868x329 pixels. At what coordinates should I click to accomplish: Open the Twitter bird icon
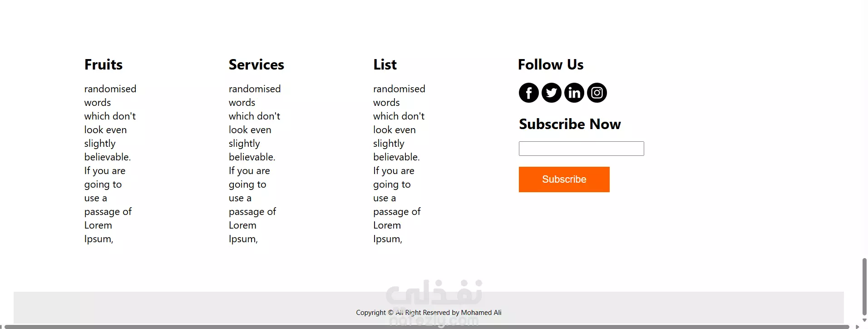pyautogui.click(x=551, y=93)
